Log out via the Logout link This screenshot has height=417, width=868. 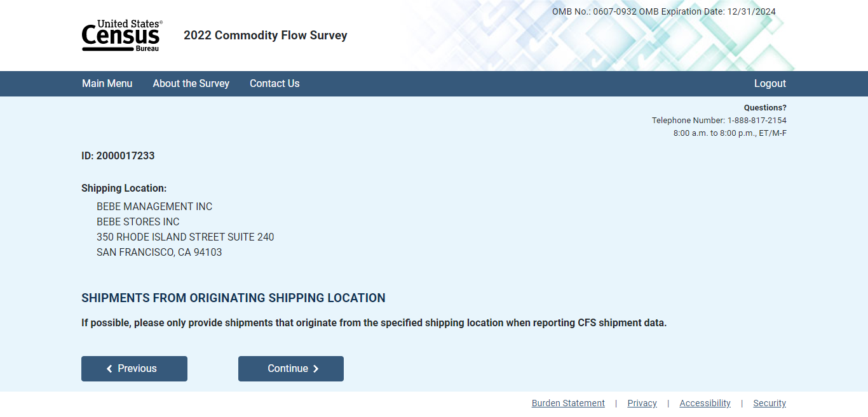click(x=770, y=84)
